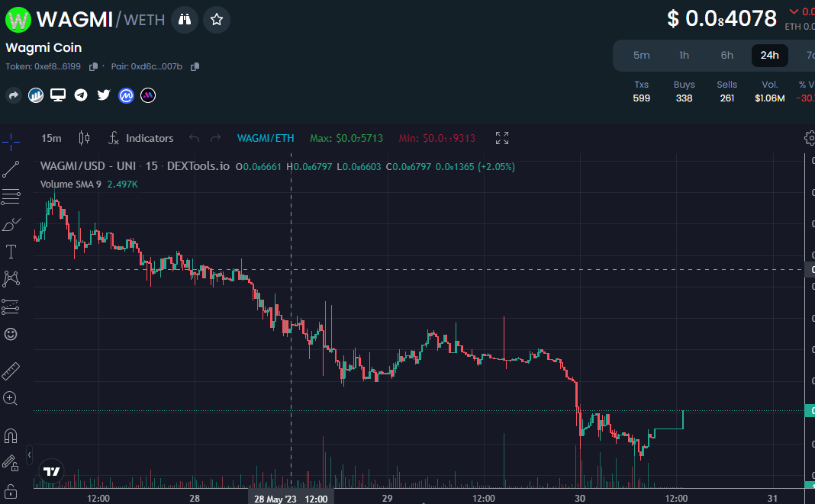Viewport: 815px width, 504px height.
Task: Open the Twitter link icon
Action: [104, 95]
